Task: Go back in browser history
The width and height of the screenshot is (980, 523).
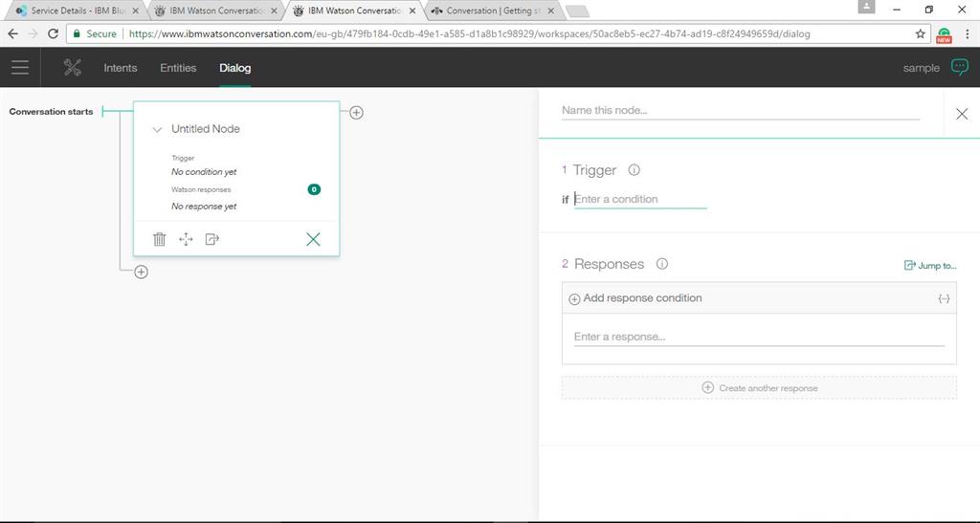Action: 13,33
